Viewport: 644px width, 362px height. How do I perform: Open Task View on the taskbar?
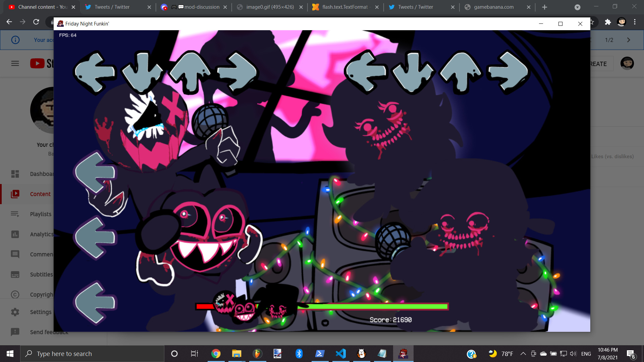(195, 354)
